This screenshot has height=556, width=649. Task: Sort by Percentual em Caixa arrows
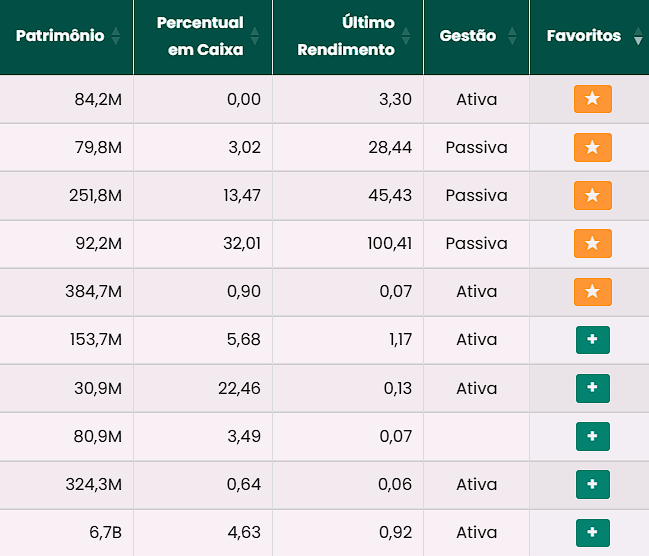[254, 36]
